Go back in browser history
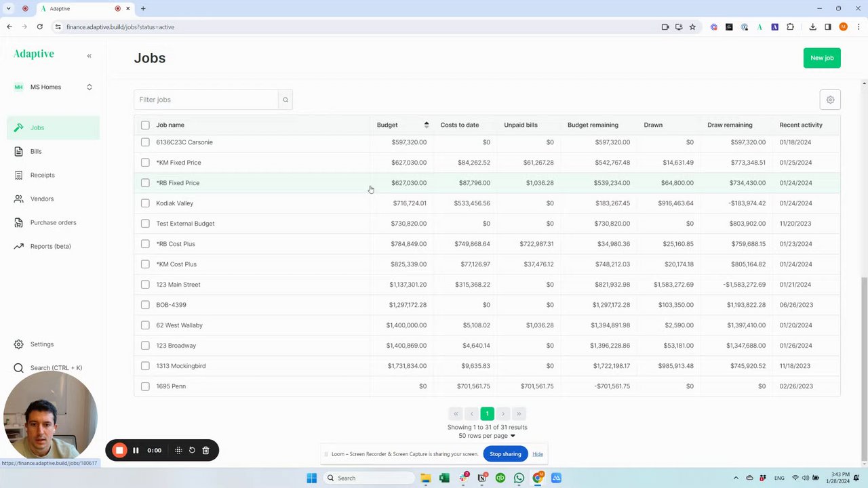Image resolution: width=868 pixels, height=488 pixels. click(9, 27)
